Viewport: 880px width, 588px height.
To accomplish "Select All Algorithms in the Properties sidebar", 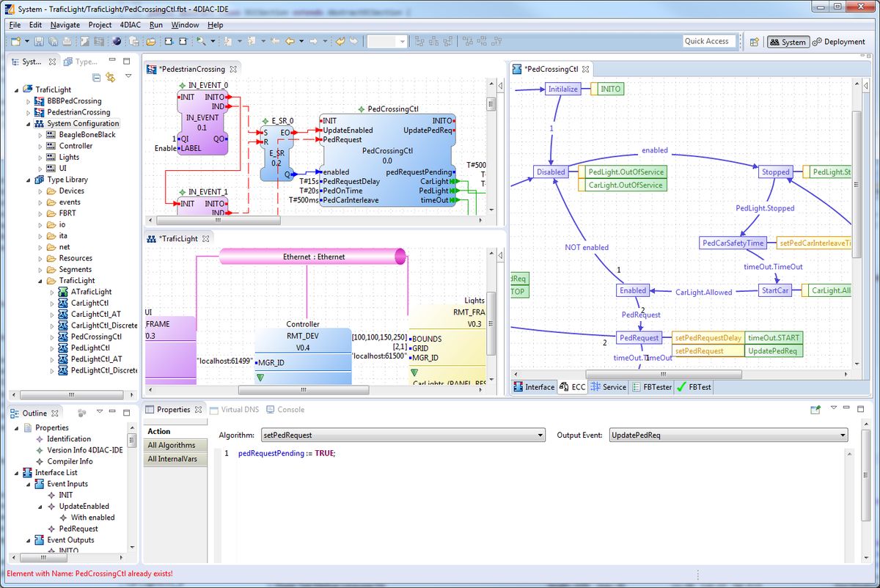I will [x=172, y=445].
